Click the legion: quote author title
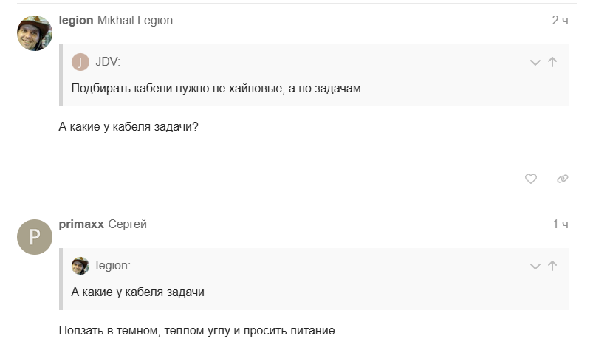 [x=113, y=266]
